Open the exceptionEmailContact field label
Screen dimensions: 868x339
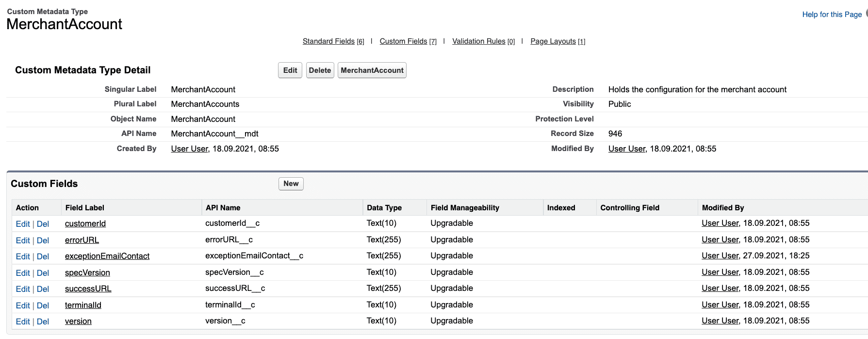pyautogui.click(x=107, y=256)
